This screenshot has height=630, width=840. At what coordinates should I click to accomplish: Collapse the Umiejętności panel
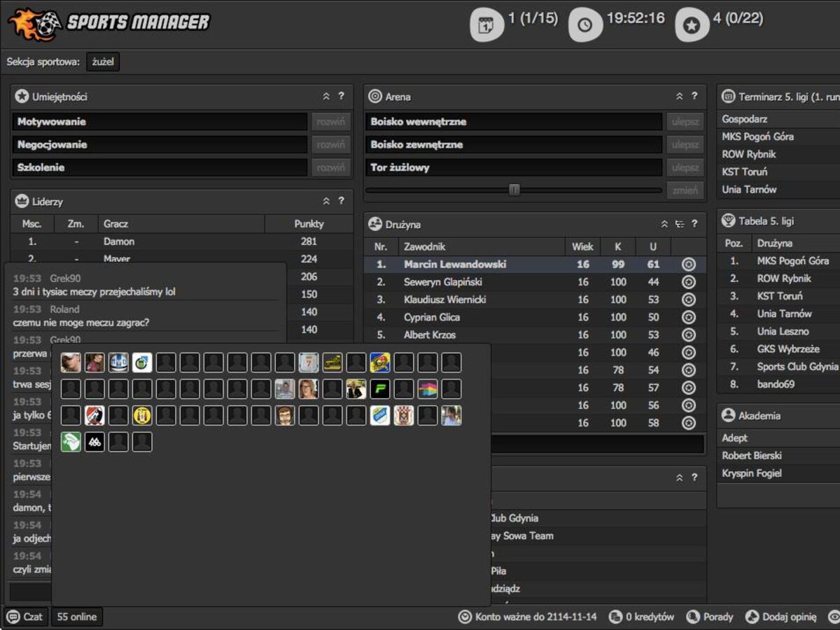pyautogui.click(x=326, y=97)
